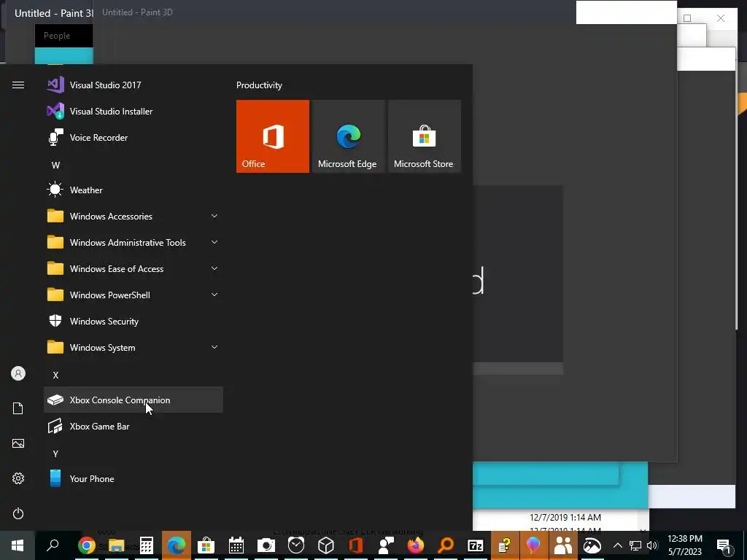This screenshot has height=560, width=747.
Task: Open the Your Phone app
Action: point(133,478)
